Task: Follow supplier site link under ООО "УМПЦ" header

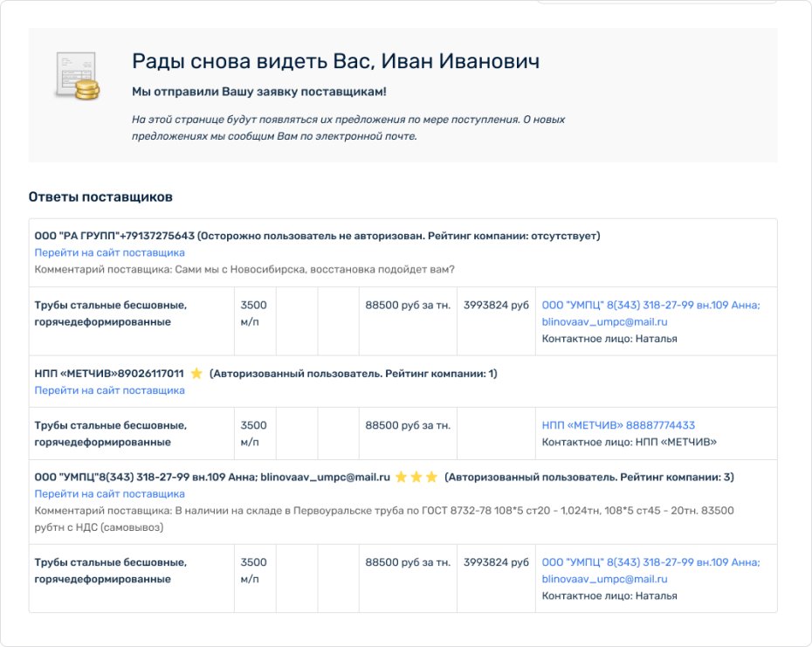Action: tap(109, 493)
